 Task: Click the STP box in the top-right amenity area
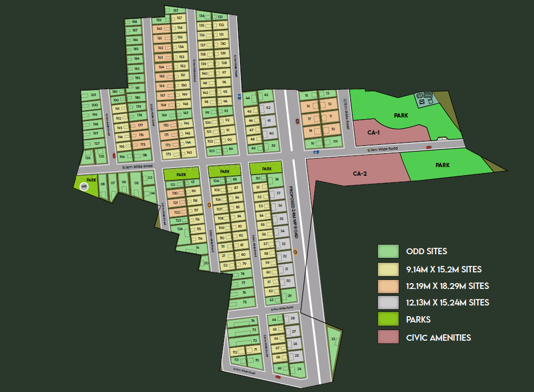pyautogui.click(x=428, y=95)
